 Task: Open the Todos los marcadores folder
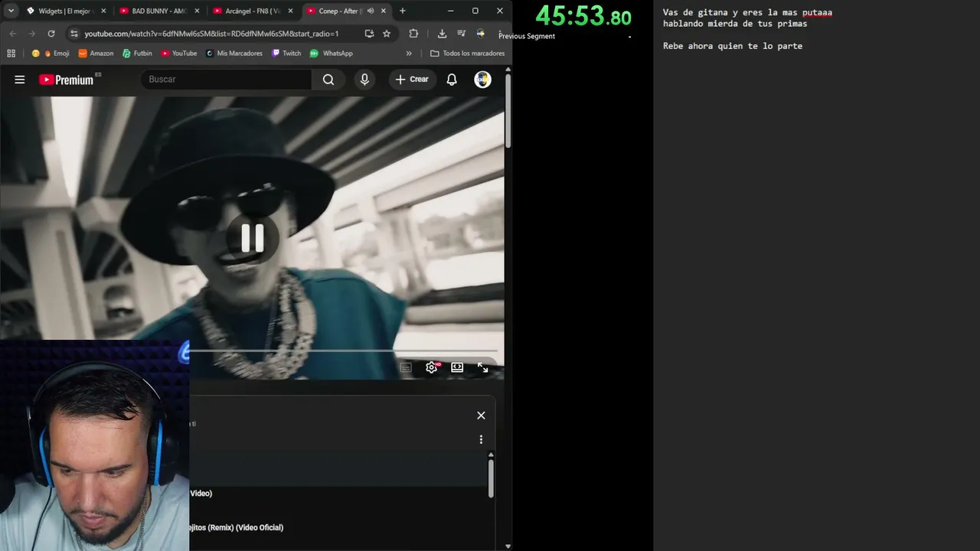tap(467, 54)
